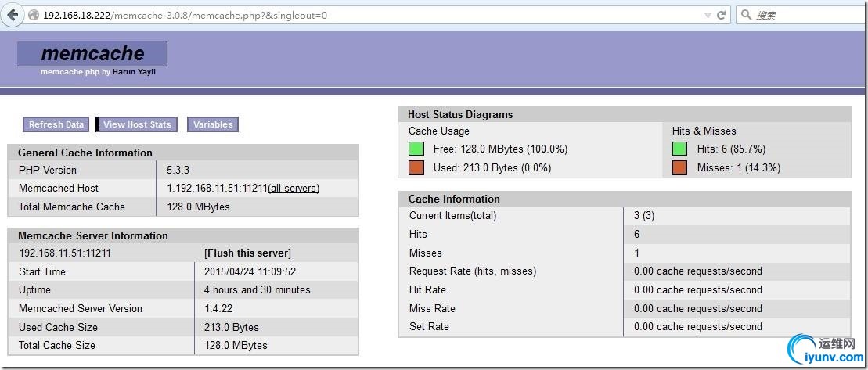Click the Cache Usage label
The height and width of the screenshot is (370, 868).
click(439, 131)
